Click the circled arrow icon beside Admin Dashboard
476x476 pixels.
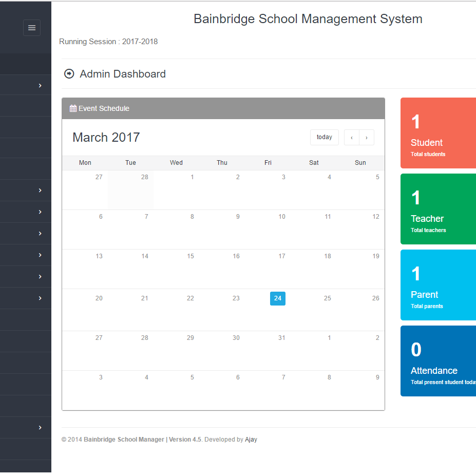tap(69, 74)
